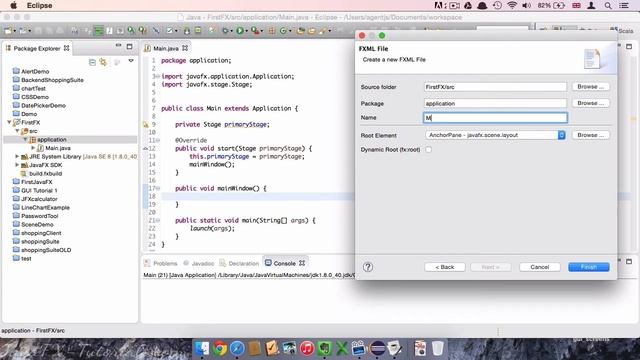
Task: Click the Finish button
Action: coord(589,267)
